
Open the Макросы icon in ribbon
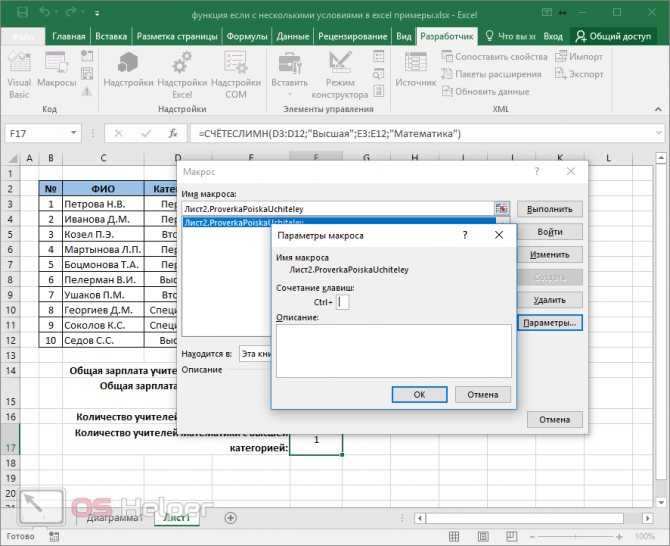[56, 70]
